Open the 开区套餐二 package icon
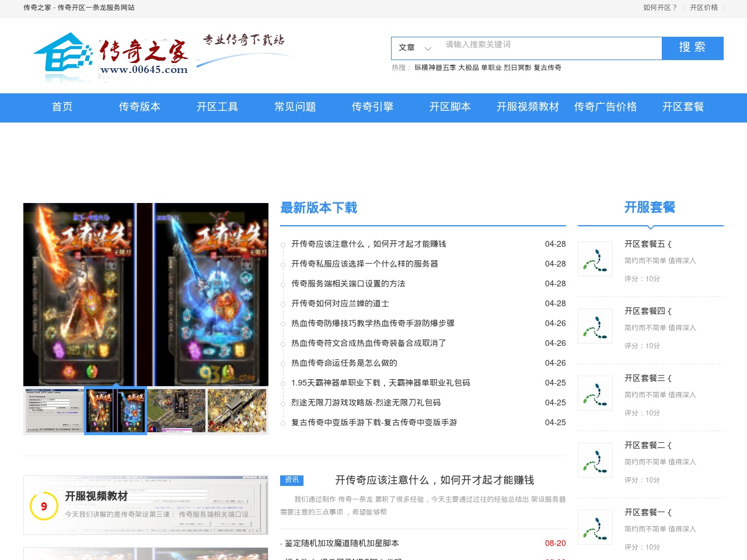 click(x=595, y=460)
